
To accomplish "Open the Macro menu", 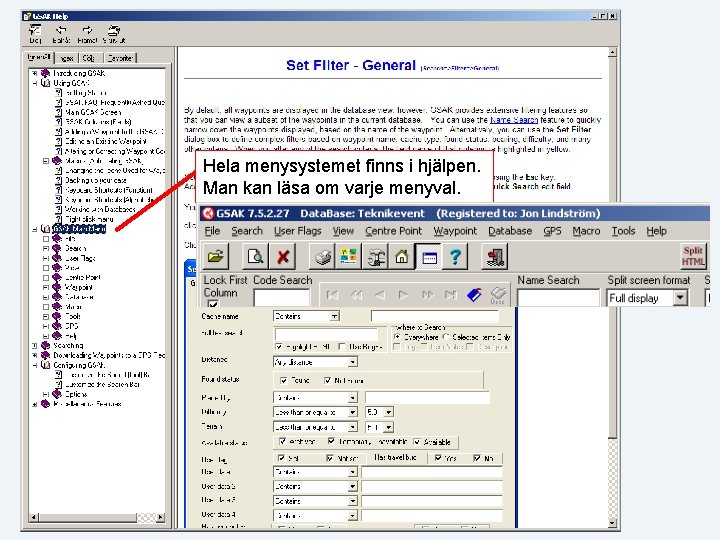I will (x=586, y=231).
